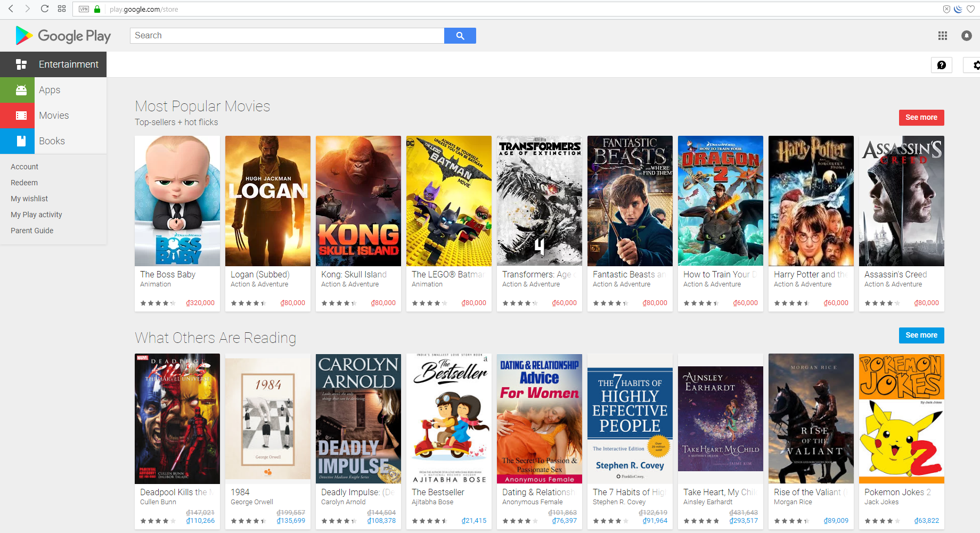
Task: Open Take Heart, My Child book cover
Action: point(721,419)
